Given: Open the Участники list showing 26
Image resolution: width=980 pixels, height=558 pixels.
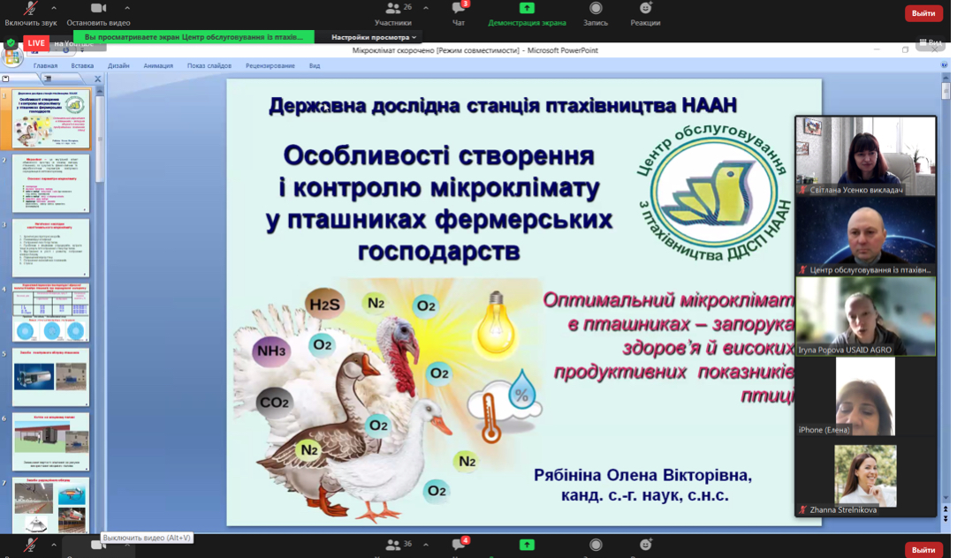Looking at the screenshot, I should coord(393,8).
